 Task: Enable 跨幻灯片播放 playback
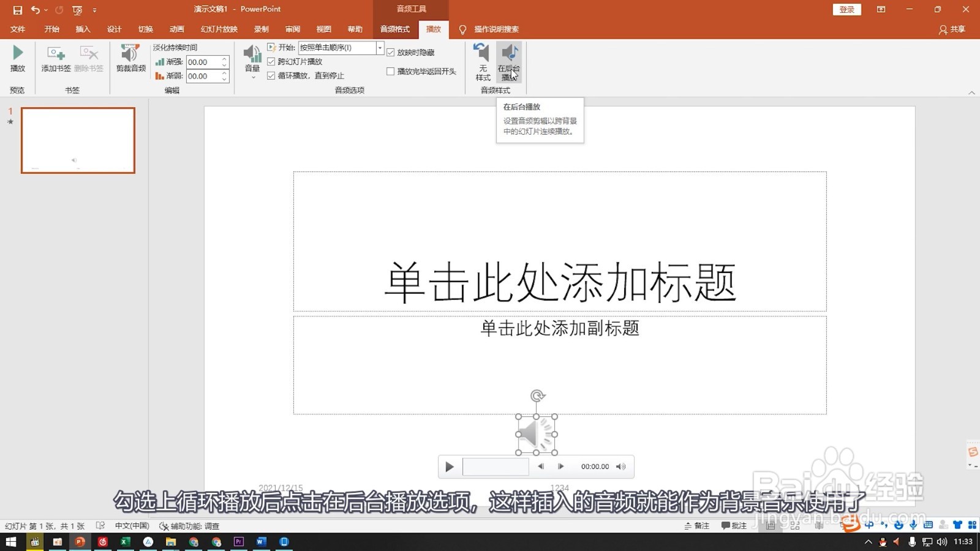[270, 61]
